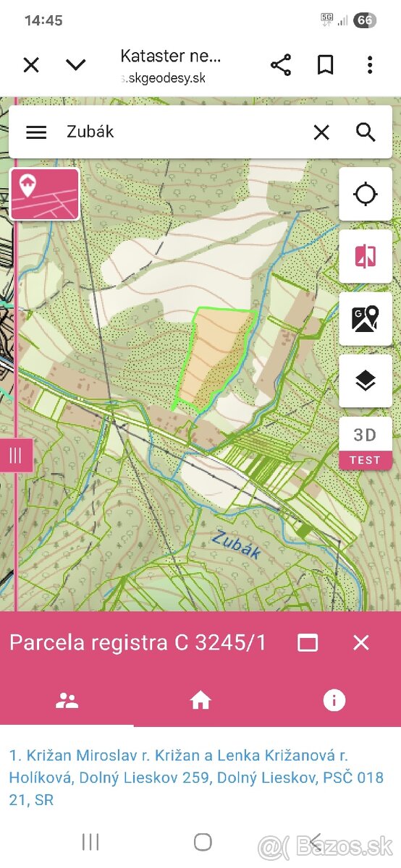The width and height of the screenshot is (401, 868).
Task: Close the Parcela registra C panel
Action: click(361, 642)
